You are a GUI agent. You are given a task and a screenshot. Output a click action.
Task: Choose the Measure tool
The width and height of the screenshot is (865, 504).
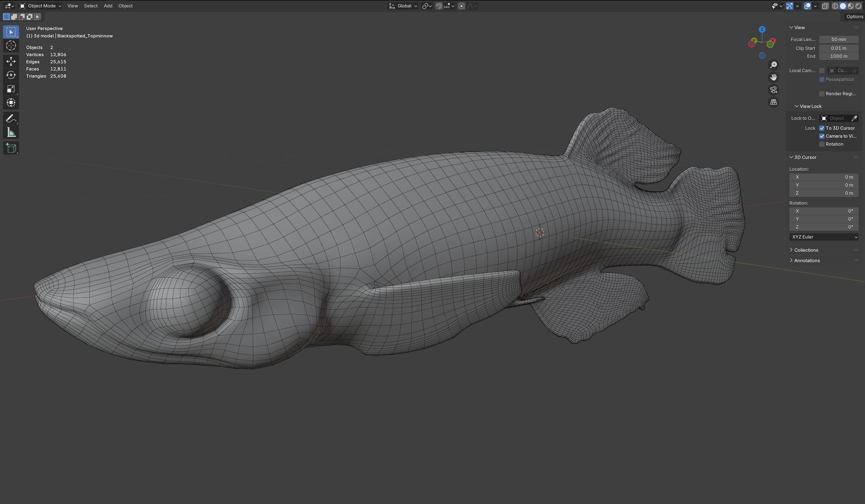(11, 133)
